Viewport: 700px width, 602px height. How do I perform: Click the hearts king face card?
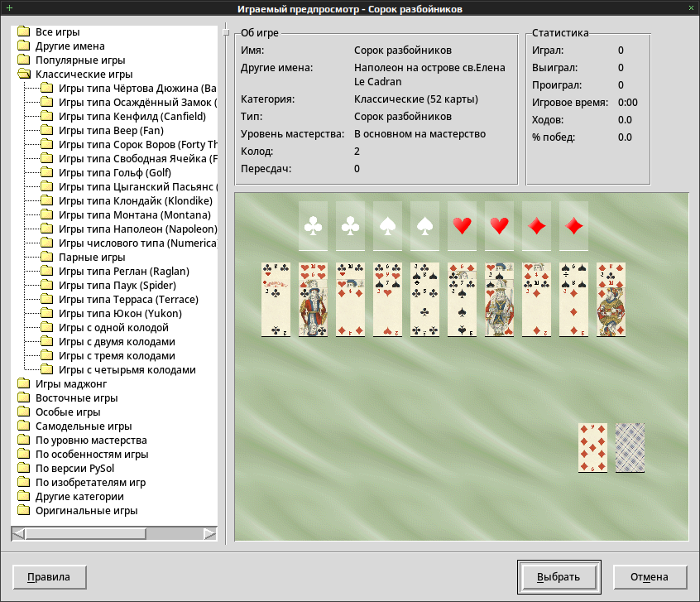(499, 311)
